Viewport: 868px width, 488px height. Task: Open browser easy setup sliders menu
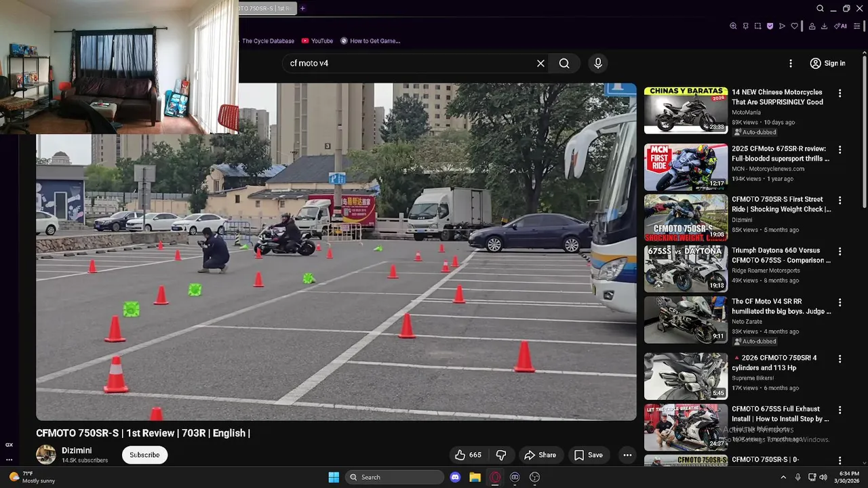856,26
